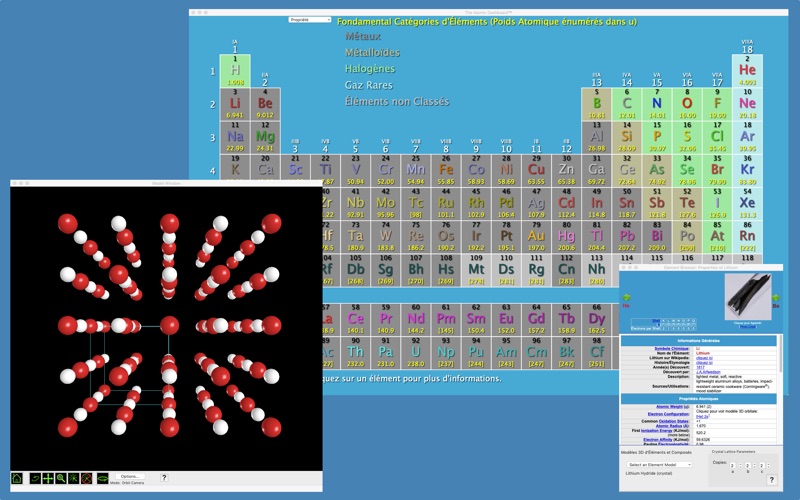Image resolution: width=800 pixels, height=500 pixels.
Task: Click the Xenon Xe element cell
Action: 747,204
